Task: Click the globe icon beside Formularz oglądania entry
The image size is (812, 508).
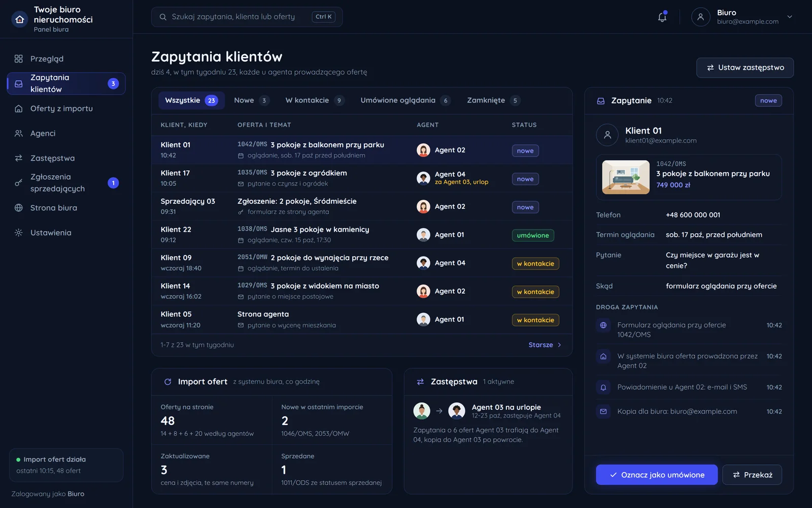Action: click(603, 326)
